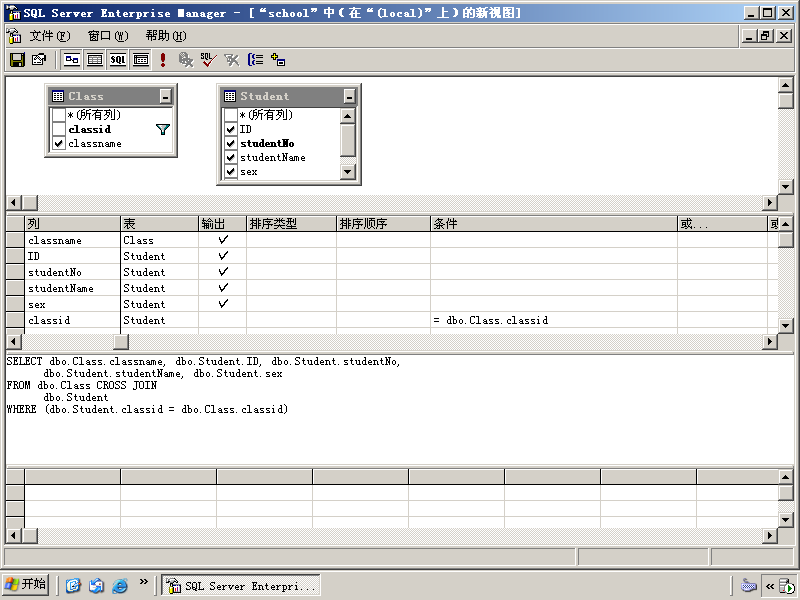This screenshot has height=600, width=800.
Task: Open the File (文件) menu
Action: point(49,36)
